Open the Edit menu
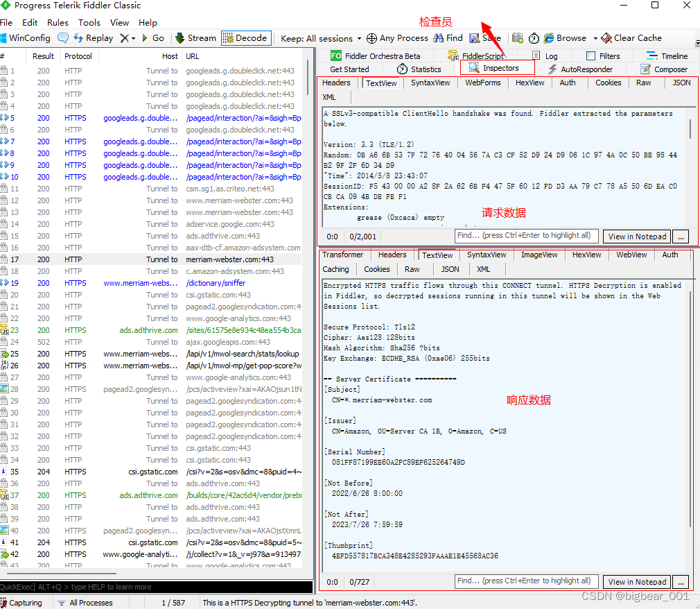The image size is (700, 609). pos(30,22)
